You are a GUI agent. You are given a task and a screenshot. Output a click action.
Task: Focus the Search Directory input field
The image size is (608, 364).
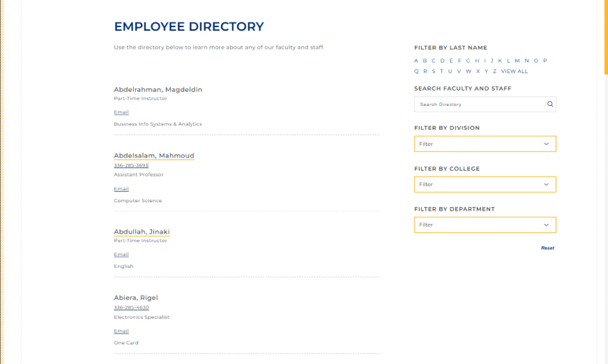click(480, 105)
